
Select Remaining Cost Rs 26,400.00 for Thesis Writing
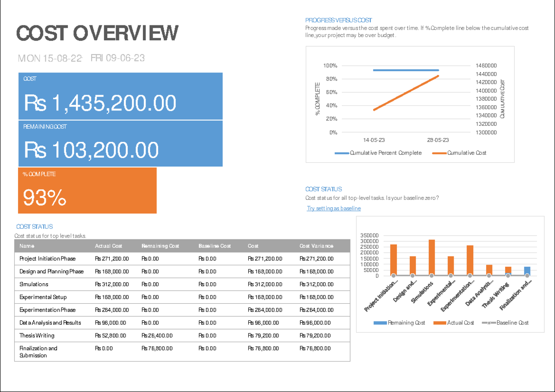pos(157,336)
